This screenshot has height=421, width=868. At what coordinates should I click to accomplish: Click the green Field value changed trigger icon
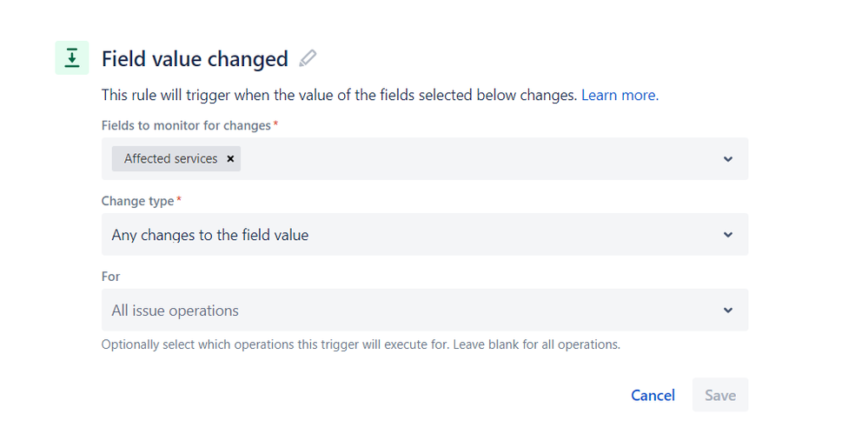pyautogui.click(x=72, y=57)
